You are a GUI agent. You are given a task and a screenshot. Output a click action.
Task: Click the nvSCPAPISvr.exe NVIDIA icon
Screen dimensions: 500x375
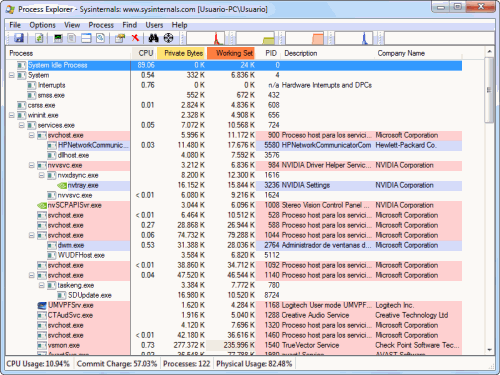(x=42, y=205)
